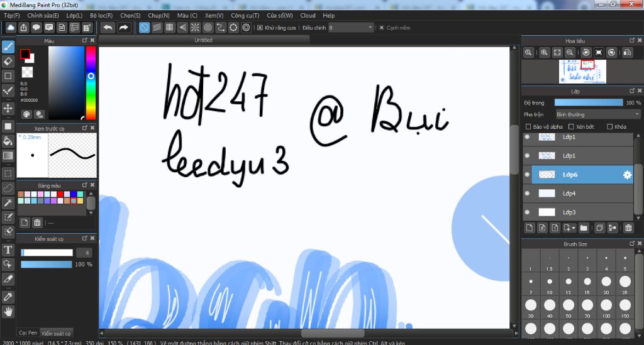Hide the Lớp6 layer
644x345 pixels.
point(528,174)
